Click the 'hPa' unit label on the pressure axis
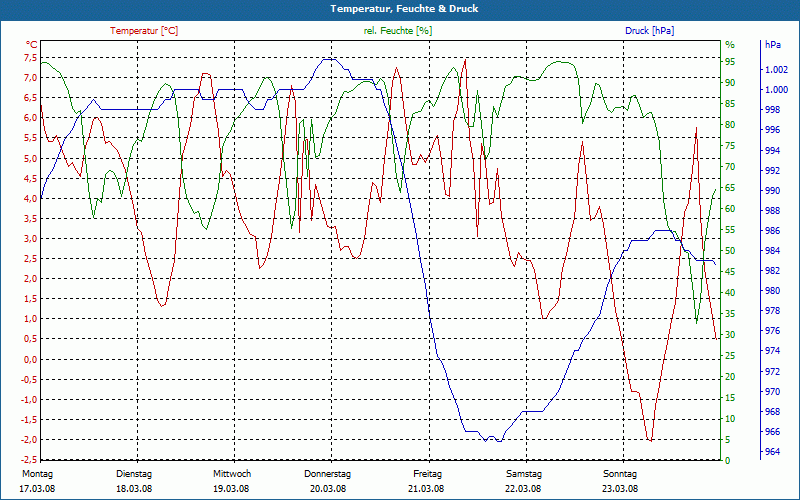 (773, 45)
